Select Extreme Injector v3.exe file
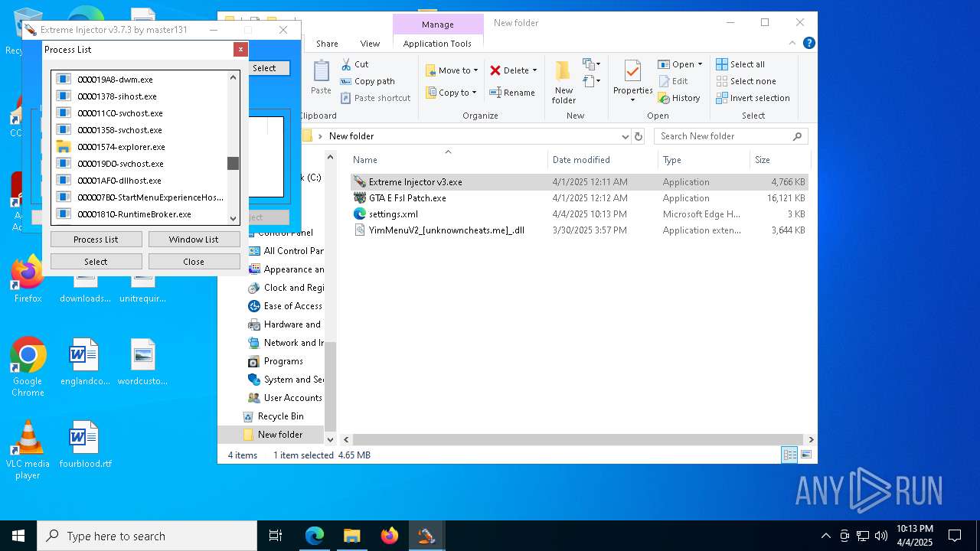 579,182
